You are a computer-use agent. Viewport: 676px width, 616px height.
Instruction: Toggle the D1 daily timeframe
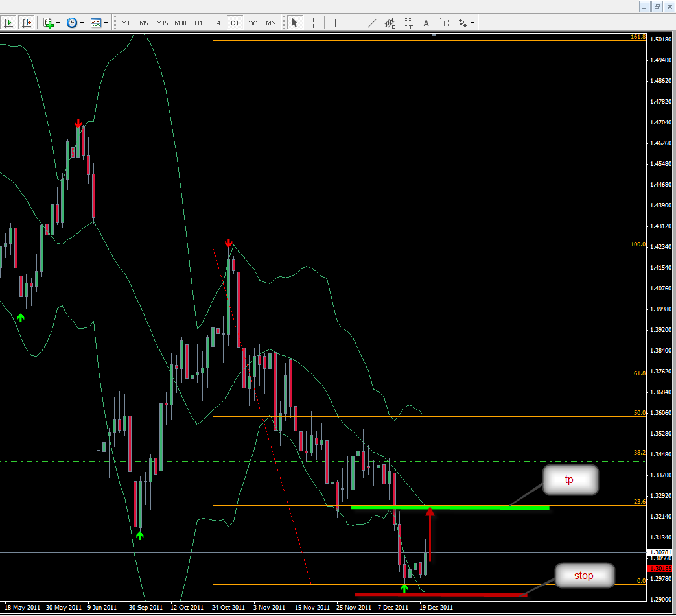(235, 23)
